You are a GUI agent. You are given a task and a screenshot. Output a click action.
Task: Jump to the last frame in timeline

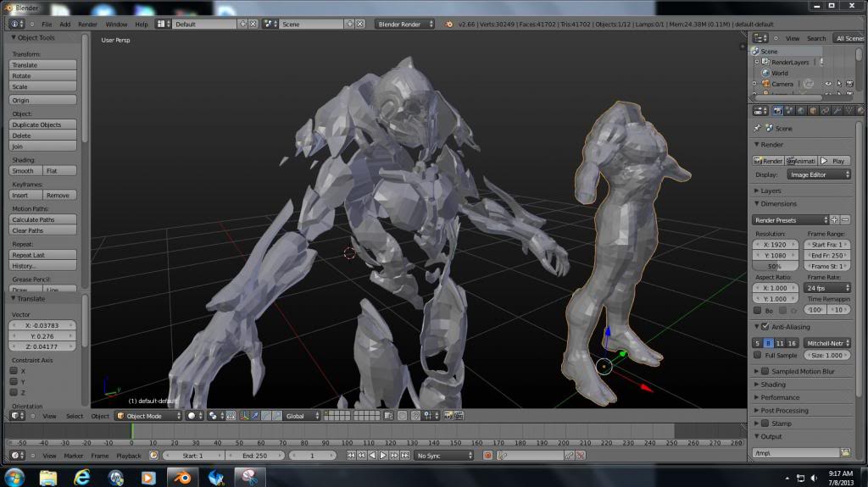pos(405,456)
